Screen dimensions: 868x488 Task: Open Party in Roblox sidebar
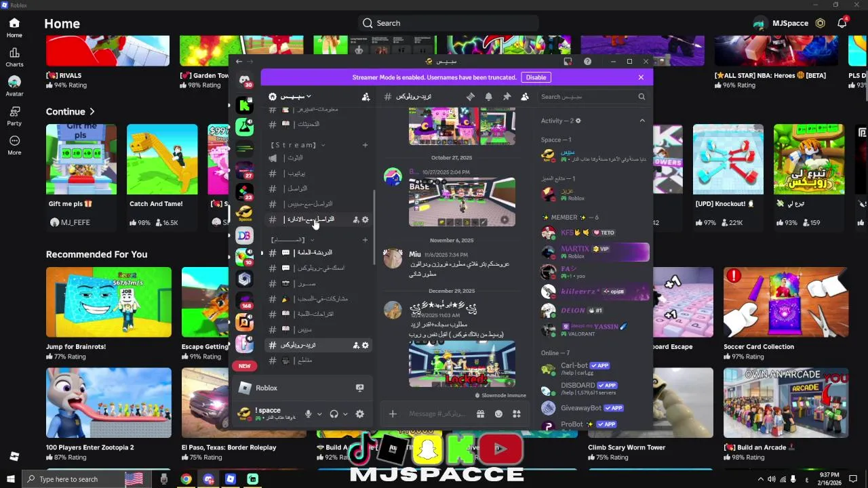point(14,116)
